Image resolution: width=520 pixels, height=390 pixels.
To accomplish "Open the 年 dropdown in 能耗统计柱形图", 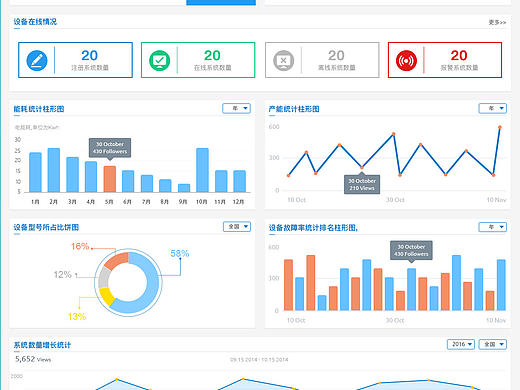I will click(x=236, y=108).
